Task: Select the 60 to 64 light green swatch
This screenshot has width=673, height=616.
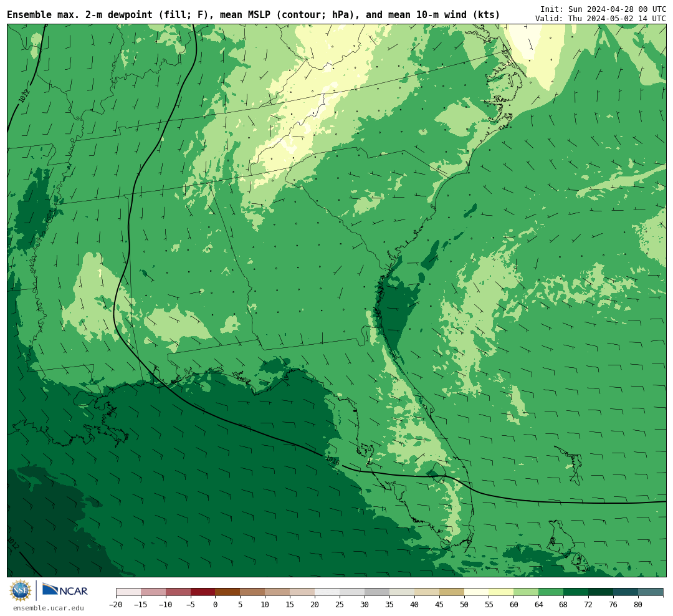Action: click(527, 592)
